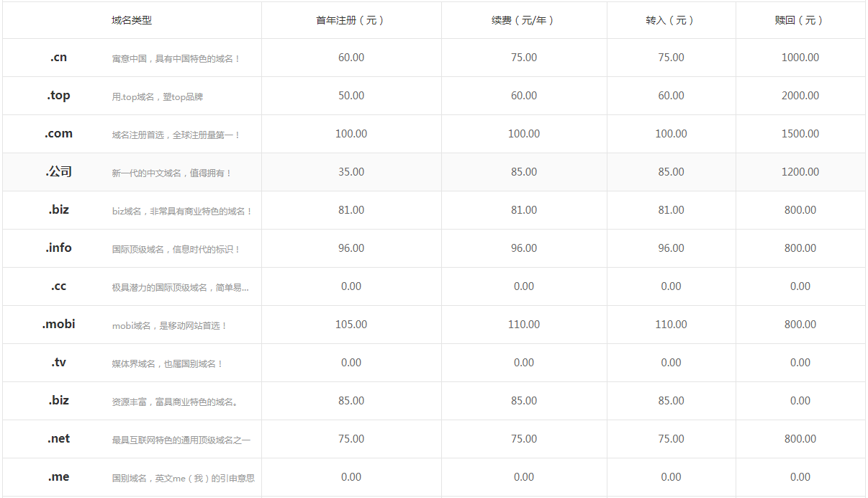Pick the .mobi domain name

coord(59,325)
